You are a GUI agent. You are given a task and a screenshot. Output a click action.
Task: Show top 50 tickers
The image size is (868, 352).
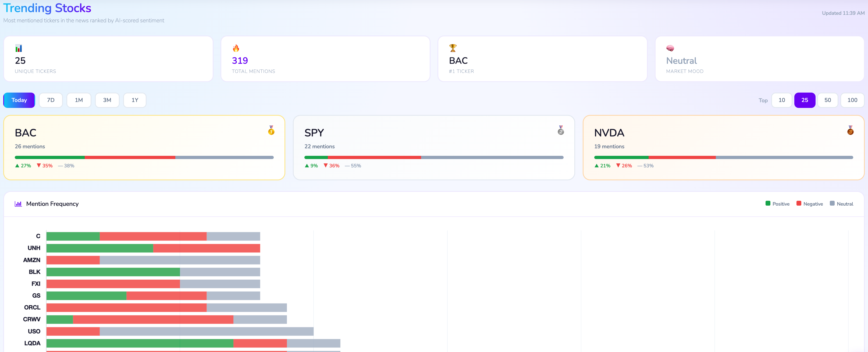(x=828, y=100)
